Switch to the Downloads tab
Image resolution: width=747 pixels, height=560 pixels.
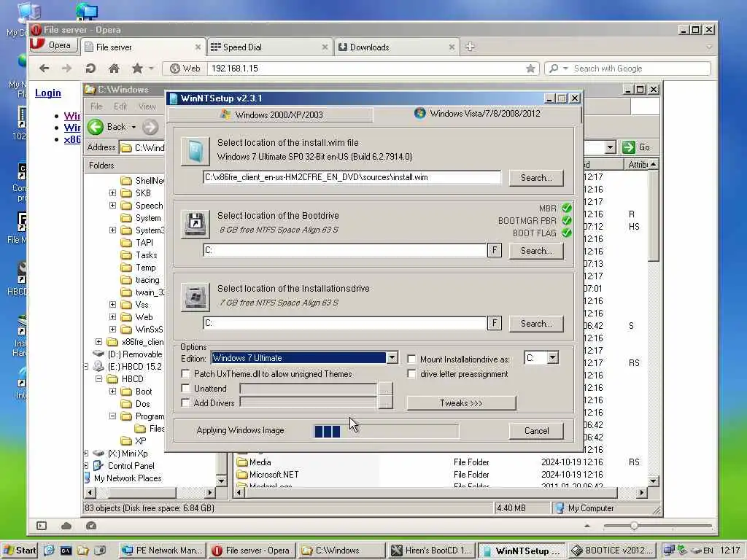tap(396, 47)
